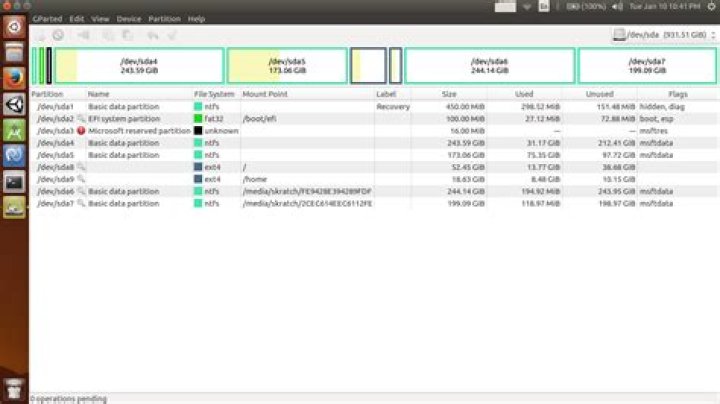Open the Partition menu

pyautogui.click(x=164, y=19)
